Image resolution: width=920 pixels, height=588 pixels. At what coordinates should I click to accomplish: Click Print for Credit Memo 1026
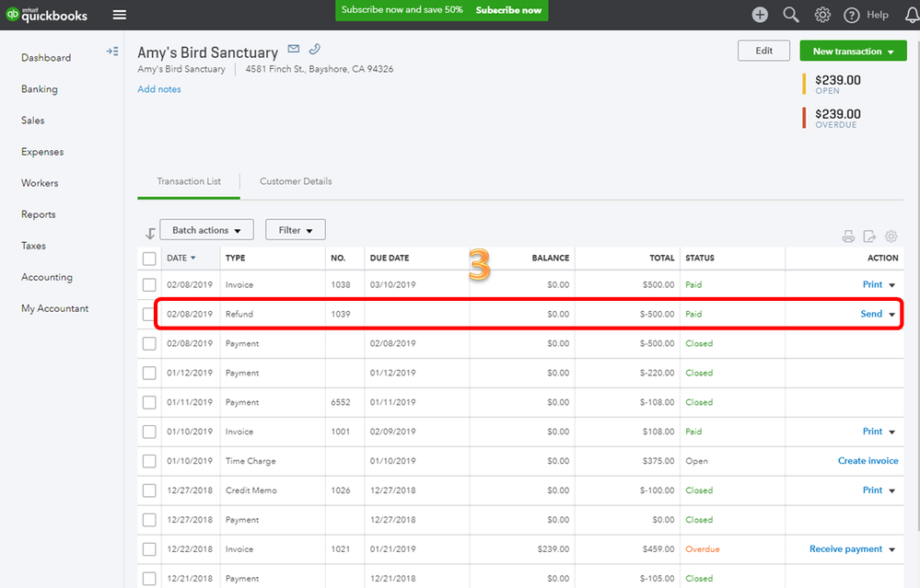tap(872, 490)
